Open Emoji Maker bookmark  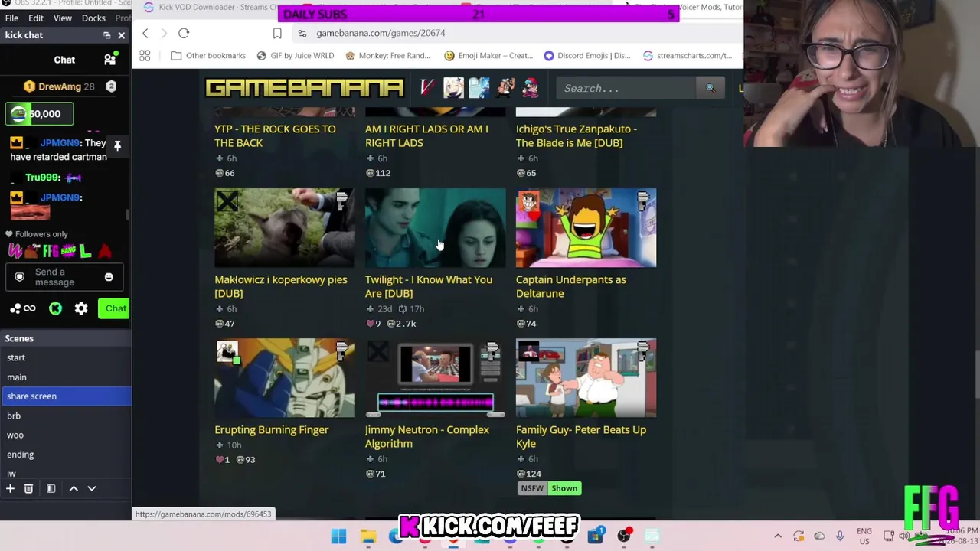click(x=488, y=55)
